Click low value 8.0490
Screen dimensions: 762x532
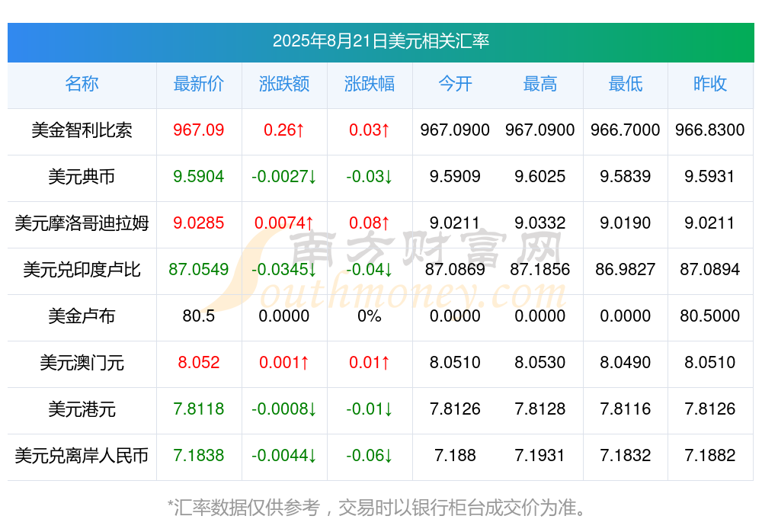626,363
